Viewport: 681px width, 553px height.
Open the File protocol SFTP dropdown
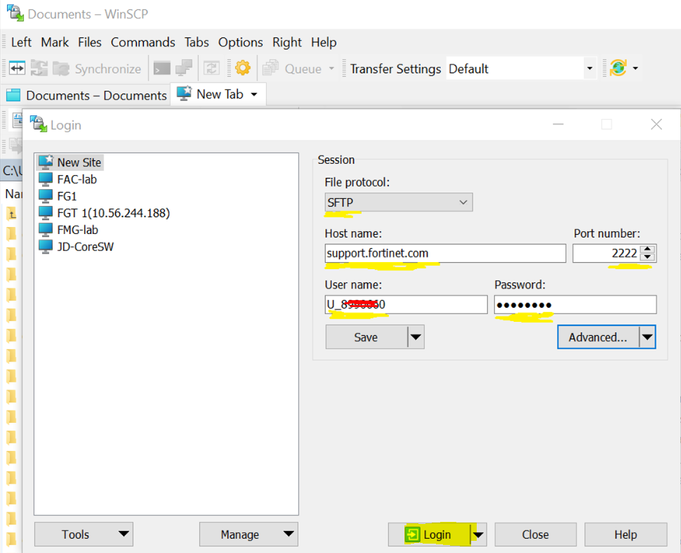tap(398, 202)
